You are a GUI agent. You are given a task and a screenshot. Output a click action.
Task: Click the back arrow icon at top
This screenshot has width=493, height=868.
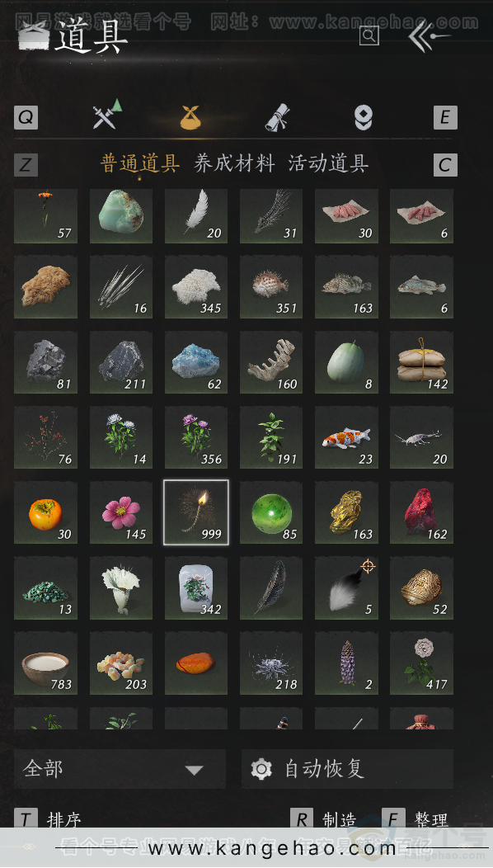(x=430, y=36)
